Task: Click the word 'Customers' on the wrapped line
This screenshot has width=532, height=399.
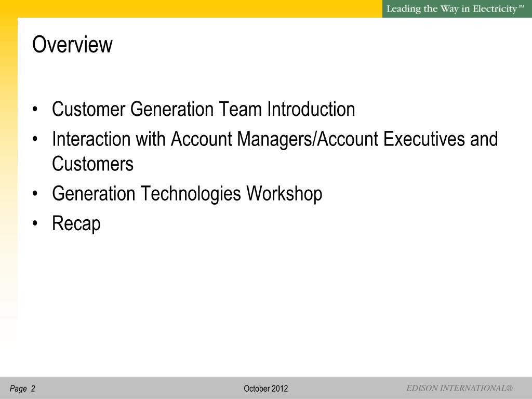Action: coord(92,164)
